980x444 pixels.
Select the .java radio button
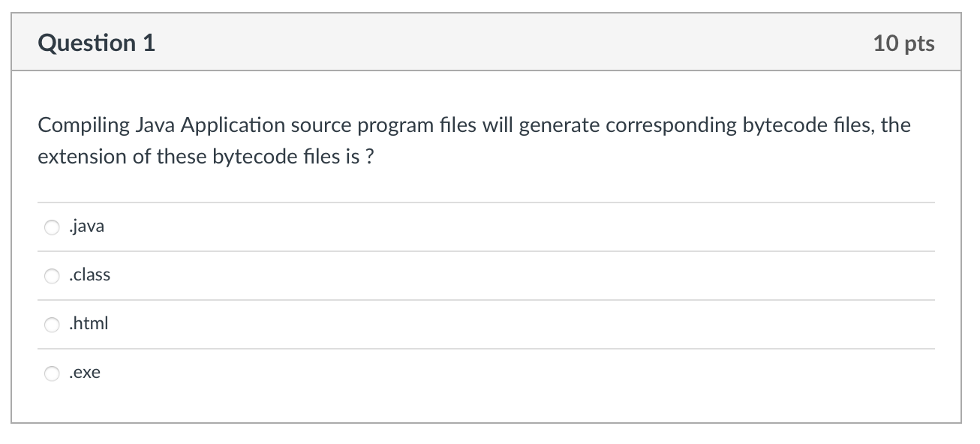(x=52, y=227)
